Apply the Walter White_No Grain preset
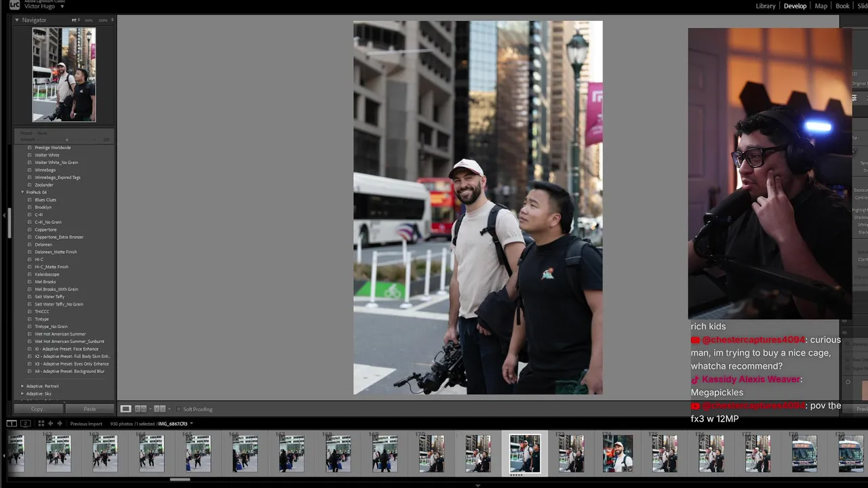 pyautogui.click(x=56, y=163)
